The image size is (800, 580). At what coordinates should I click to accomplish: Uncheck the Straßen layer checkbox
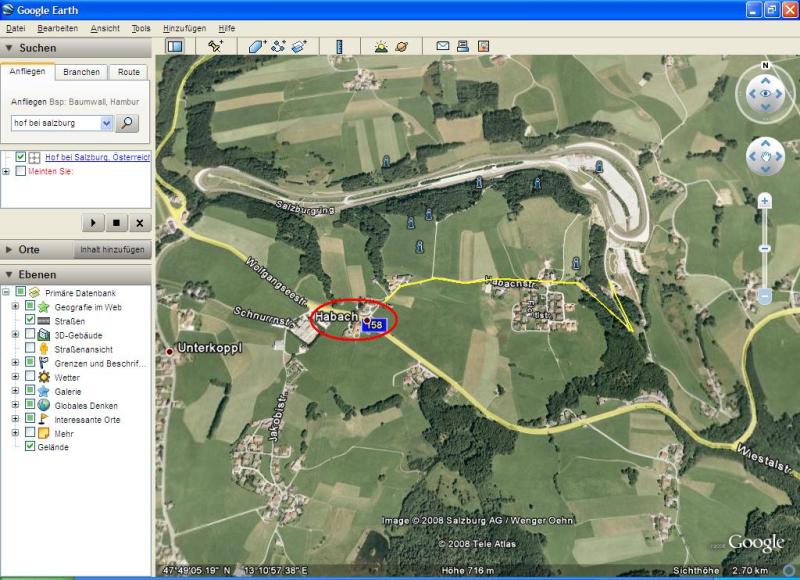pos(30,320)
